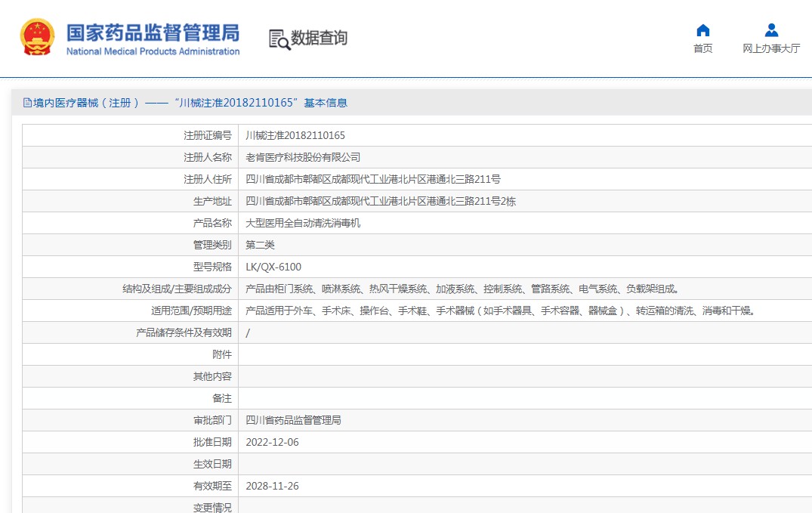This screenshot has height=513, width=812.
Task: Open the 首页 link
Action: (702, 49)
